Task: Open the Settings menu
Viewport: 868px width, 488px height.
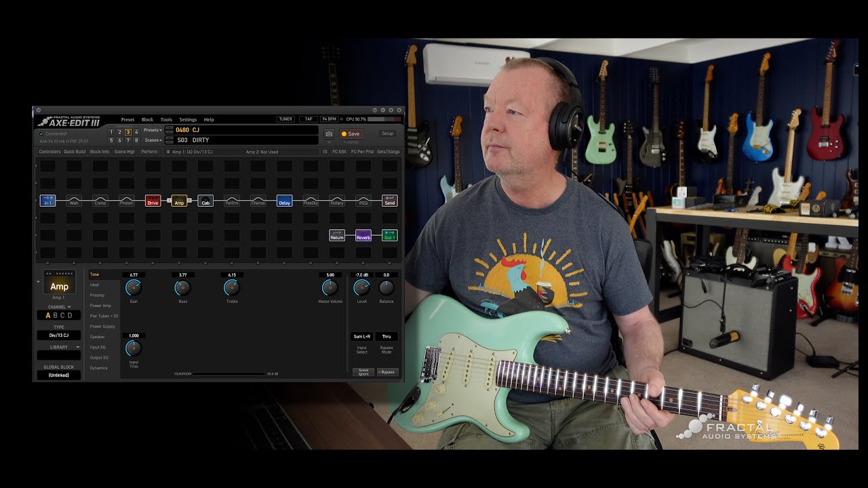Action: [188, 119]
